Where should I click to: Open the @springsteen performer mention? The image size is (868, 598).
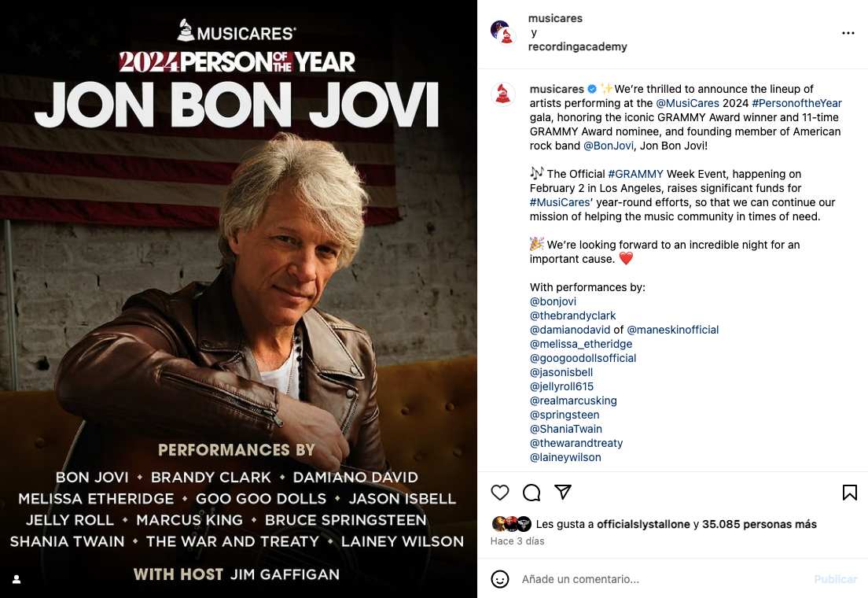[565, 415]
